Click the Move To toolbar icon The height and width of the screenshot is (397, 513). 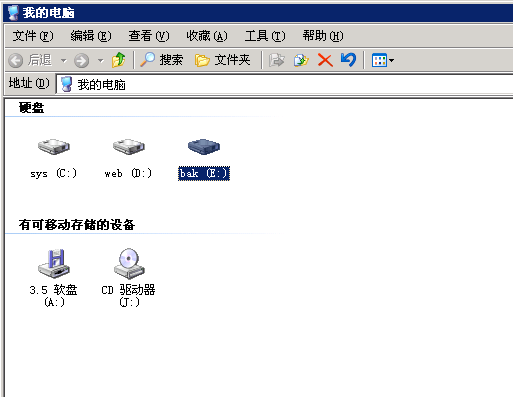(x=276, y=60)
